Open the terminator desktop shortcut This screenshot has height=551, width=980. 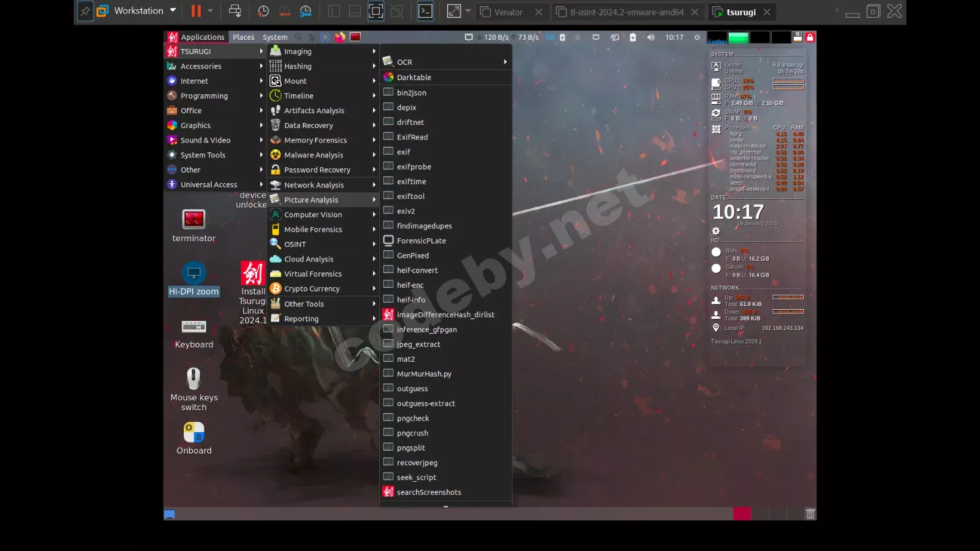click(x=194, y=226)
